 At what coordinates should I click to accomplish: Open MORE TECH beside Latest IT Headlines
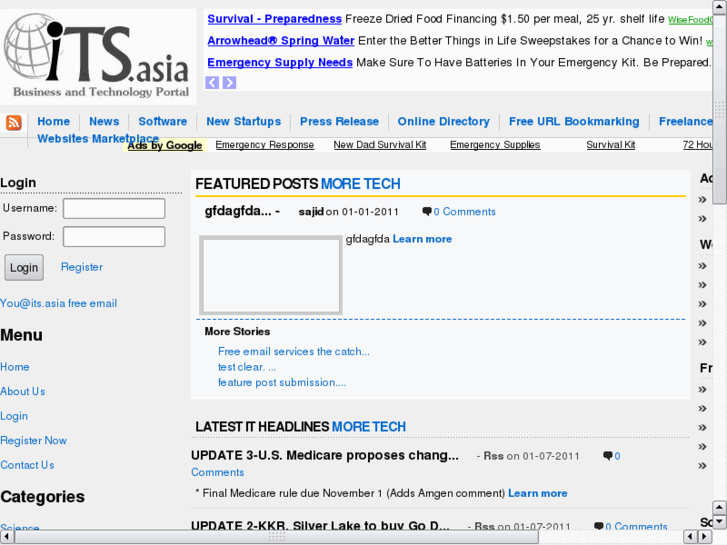pyautogui.click(x=369, y=427)
